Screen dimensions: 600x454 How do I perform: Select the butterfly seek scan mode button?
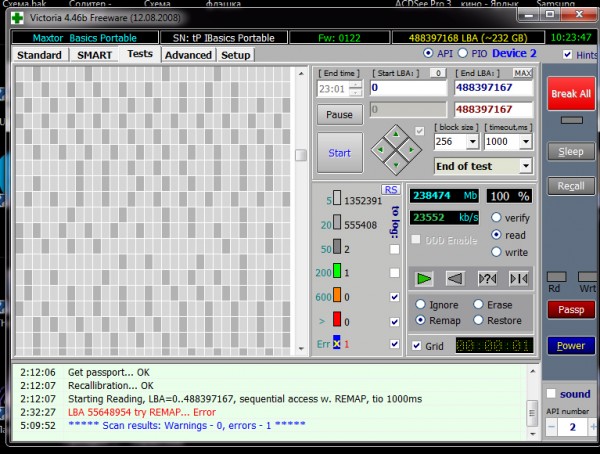pyautogui.click(x=518, y=278)
